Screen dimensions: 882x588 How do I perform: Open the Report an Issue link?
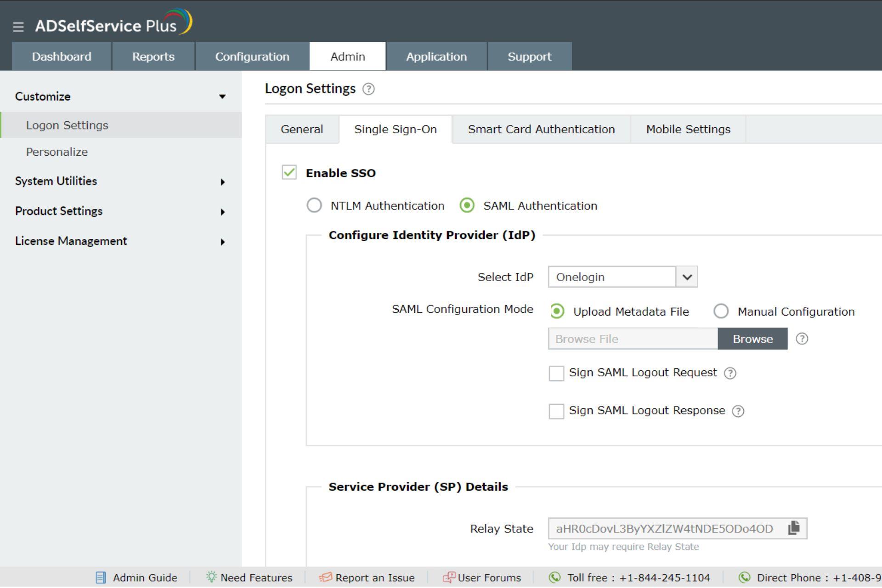[375, 577]
